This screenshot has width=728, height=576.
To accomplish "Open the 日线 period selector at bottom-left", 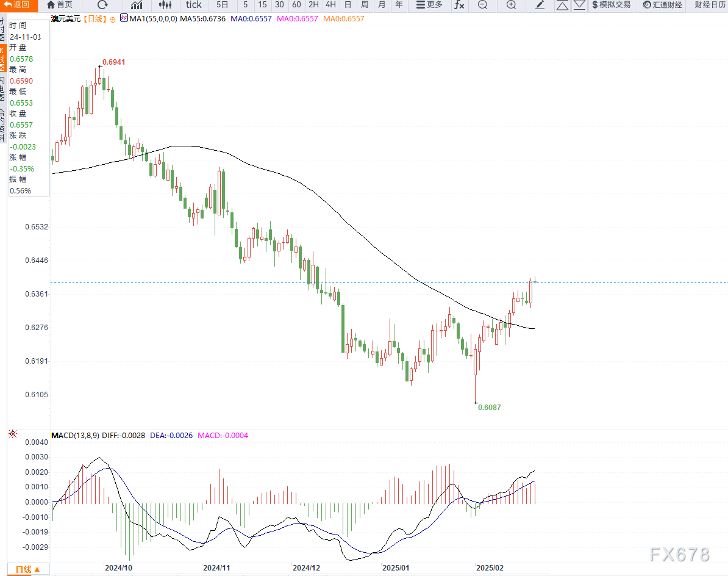I will coord(27,569).
